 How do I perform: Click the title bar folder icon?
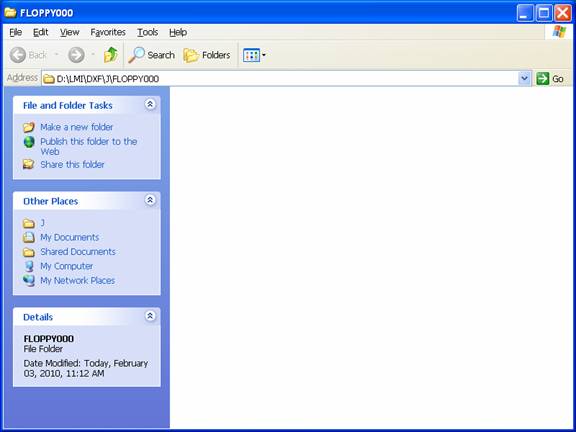click(10, 13)
